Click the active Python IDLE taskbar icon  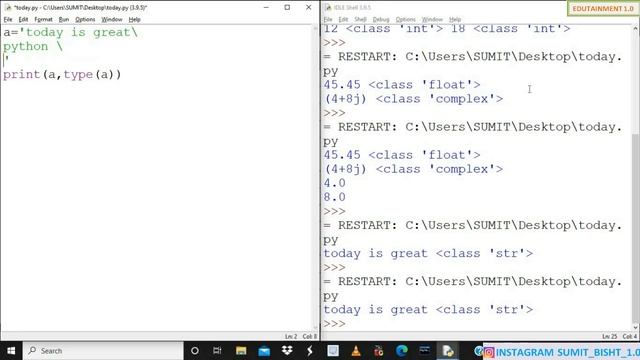(x=448, y=351)
